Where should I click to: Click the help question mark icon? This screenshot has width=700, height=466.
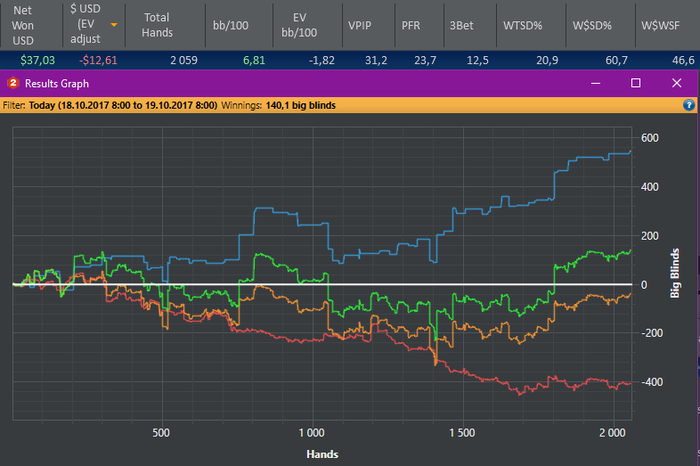coord(688,105)
